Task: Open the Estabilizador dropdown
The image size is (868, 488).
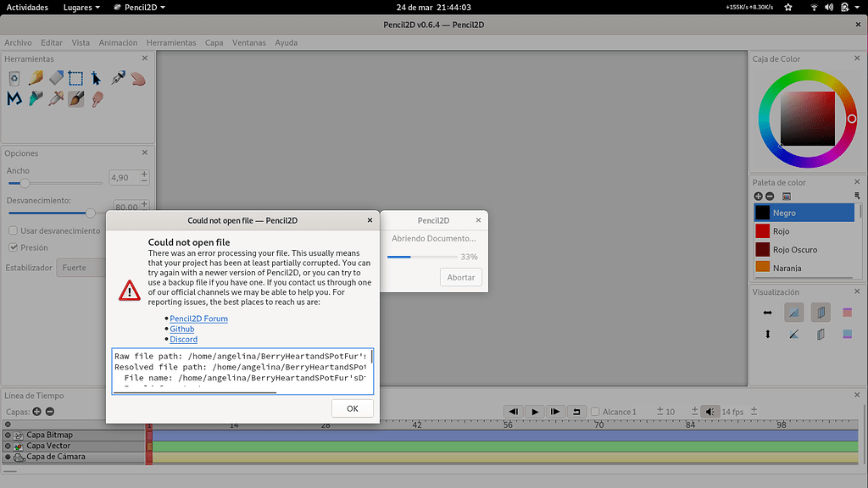Action: pos(81,268)
